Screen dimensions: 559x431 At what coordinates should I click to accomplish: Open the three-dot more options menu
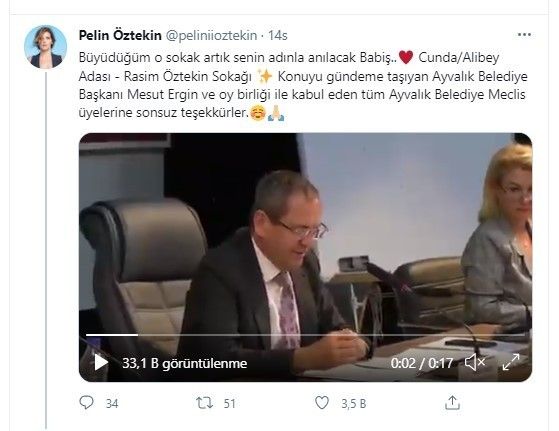pos(524,35)
